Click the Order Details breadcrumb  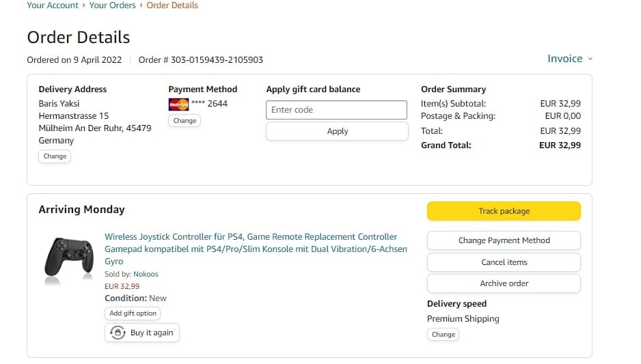[172, 5]
